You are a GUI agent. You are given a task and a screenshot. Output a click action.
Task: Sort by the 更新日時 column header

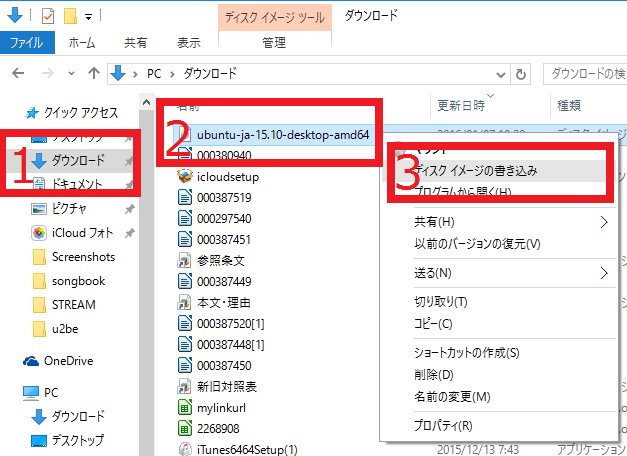coord(461,105)
